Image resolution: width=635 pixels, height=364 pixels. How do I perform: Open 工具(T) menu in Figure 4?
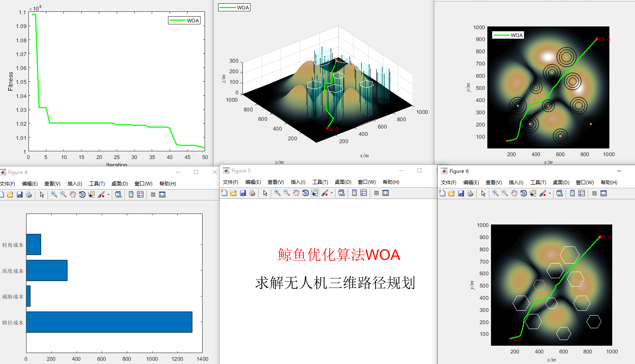tap(97, 184)
